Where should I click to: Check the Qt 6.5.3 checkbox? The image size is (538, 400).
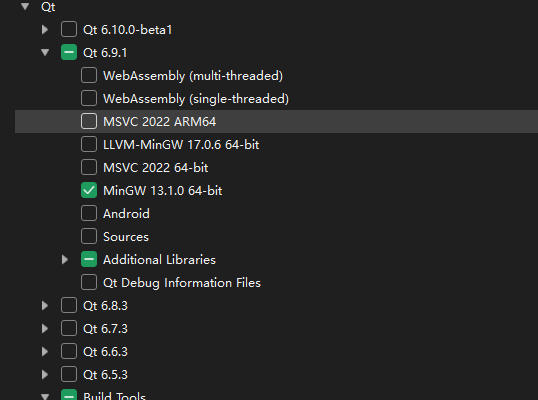tap(69, 375)
